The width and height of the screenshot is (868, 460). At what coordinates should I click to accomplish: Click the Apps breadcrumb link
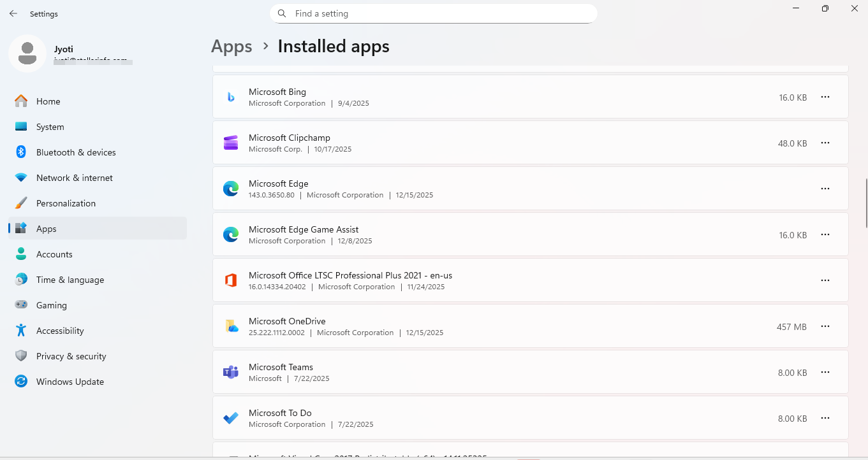pos(232,46)
